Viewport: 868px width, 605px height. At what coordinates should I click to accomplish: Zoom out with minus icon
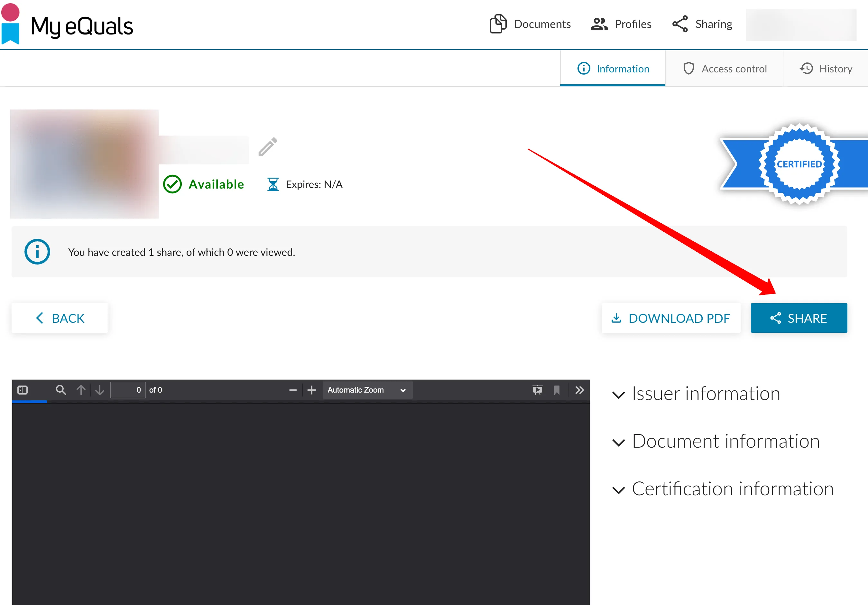pyautogui.click(x=293, y=390)
